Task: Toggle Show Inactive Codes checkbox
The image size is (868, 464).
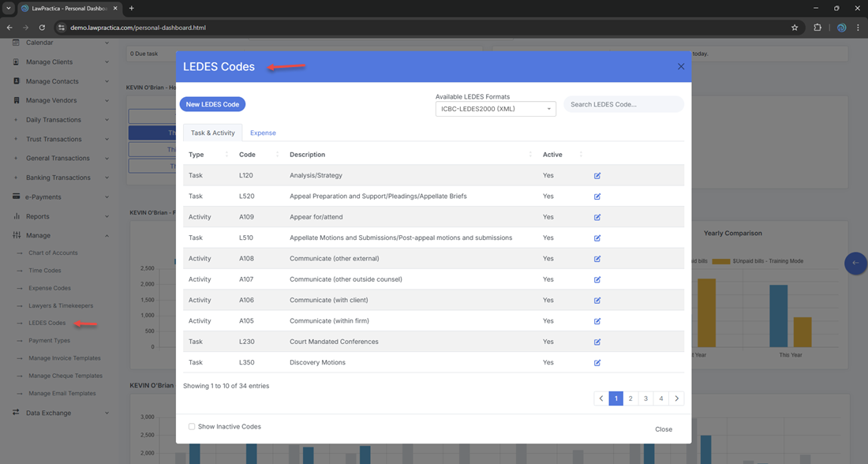Action: [192, 427]
